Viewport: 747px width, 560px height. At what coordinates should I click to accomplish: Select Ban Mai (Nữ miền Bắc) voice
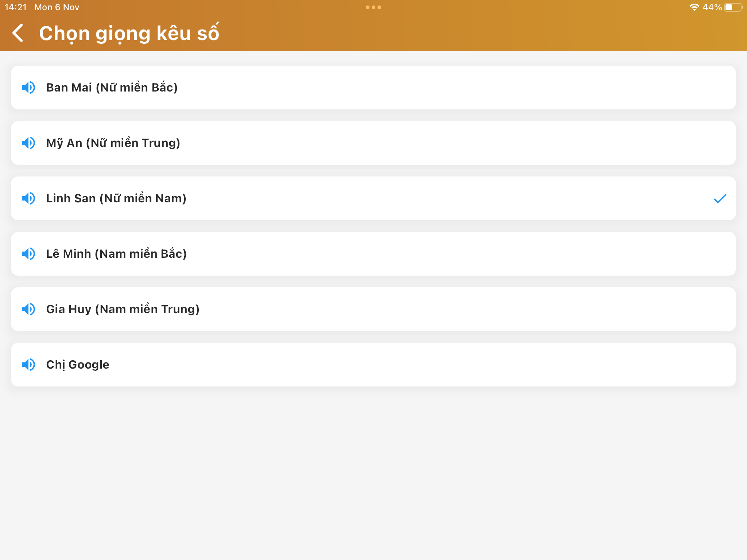click(373, 87)
